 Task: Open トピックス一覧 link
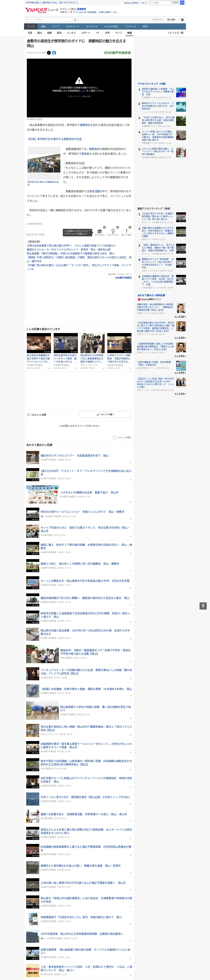(x=175, y=33)
